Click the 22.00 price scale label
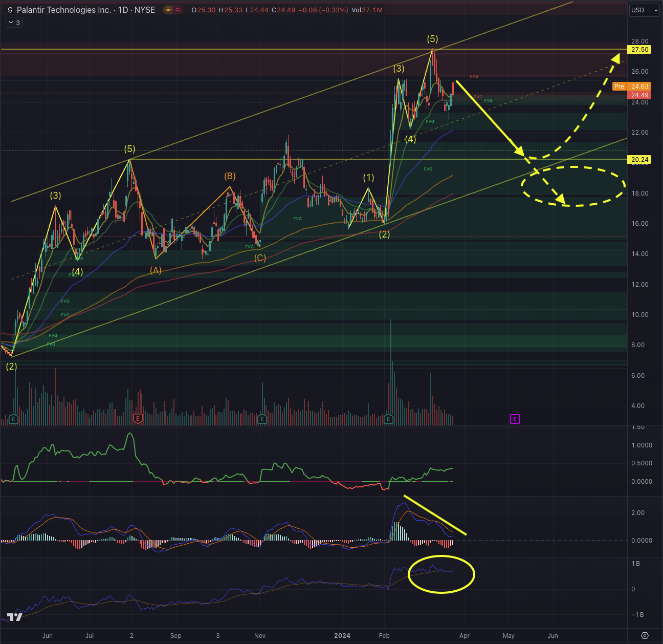The image size is (663, 644). pos(639,133)
